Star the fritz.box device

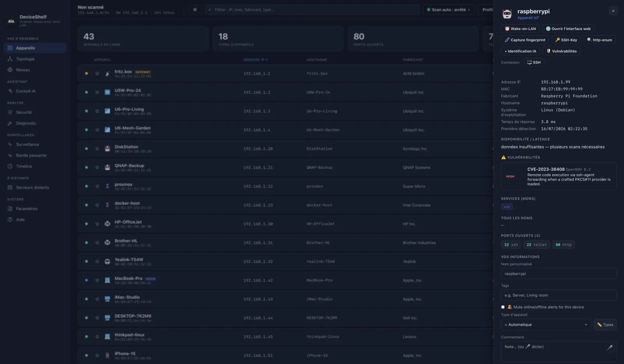pos(97,73)
